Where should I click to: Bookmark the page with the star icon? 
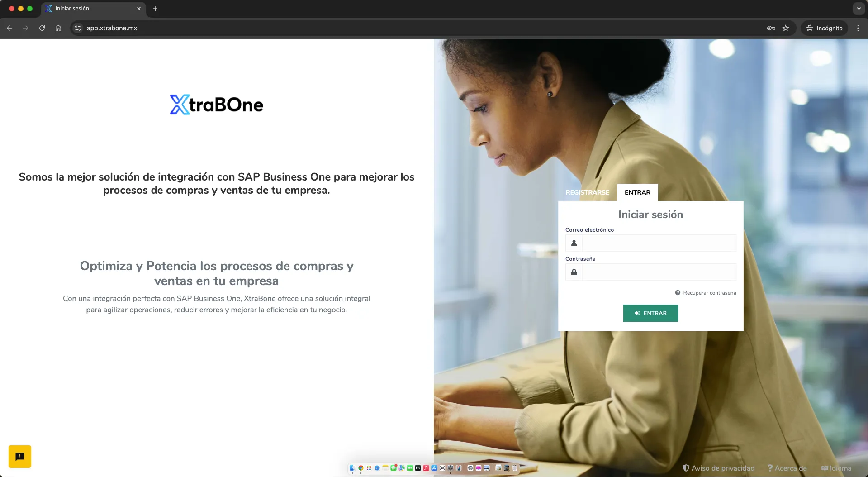pos(786,28)
